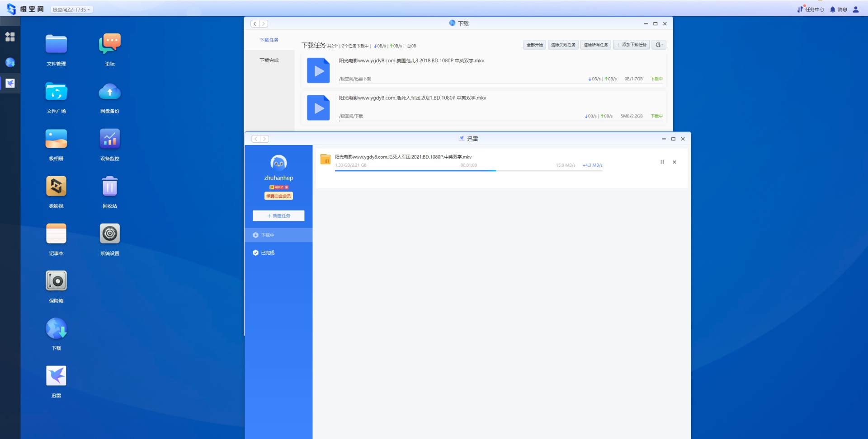Open 任务中心 in the top bar
The image size is (868, 439).
811,9
